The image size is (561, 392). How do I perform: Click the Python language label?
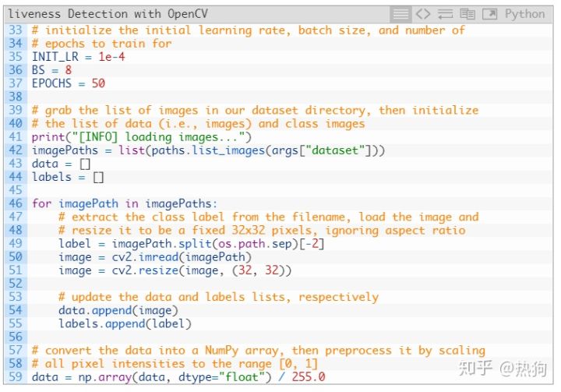pos(524,14)
